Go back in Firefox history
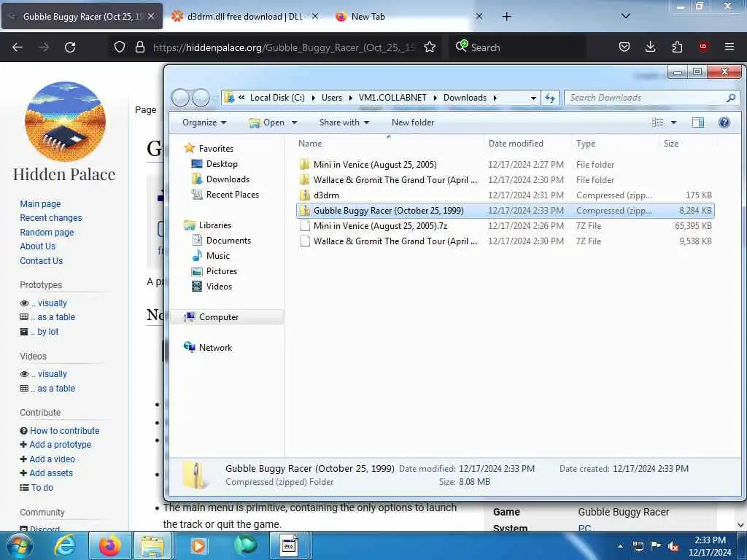 pos(18,47)
